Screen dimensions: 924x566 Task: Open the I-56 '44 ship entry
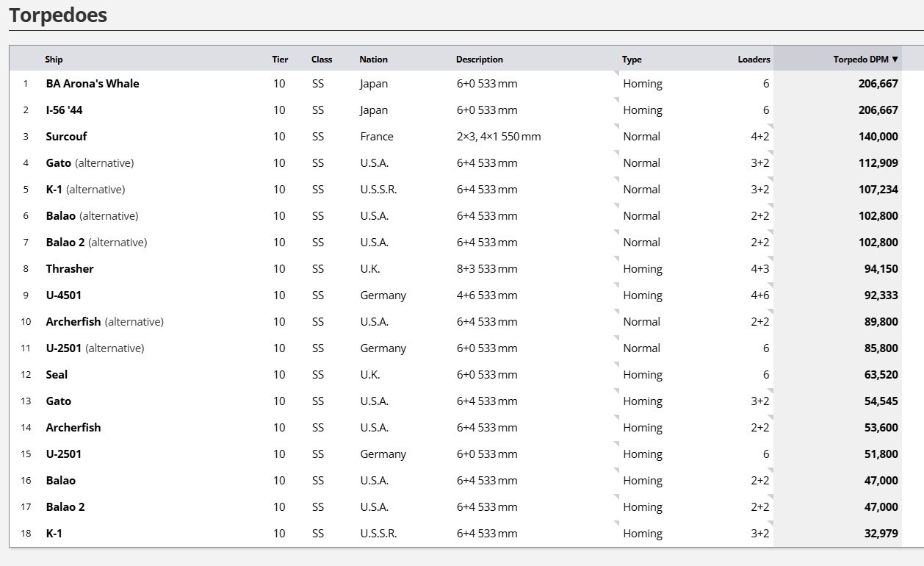[69, 110]
